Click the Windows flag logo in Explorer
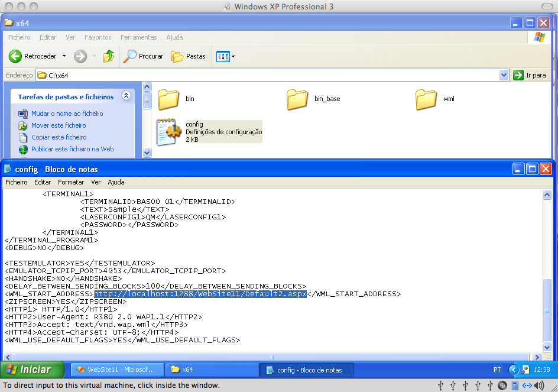Screen dimensions: 558x392 click(x=540, y=37)
